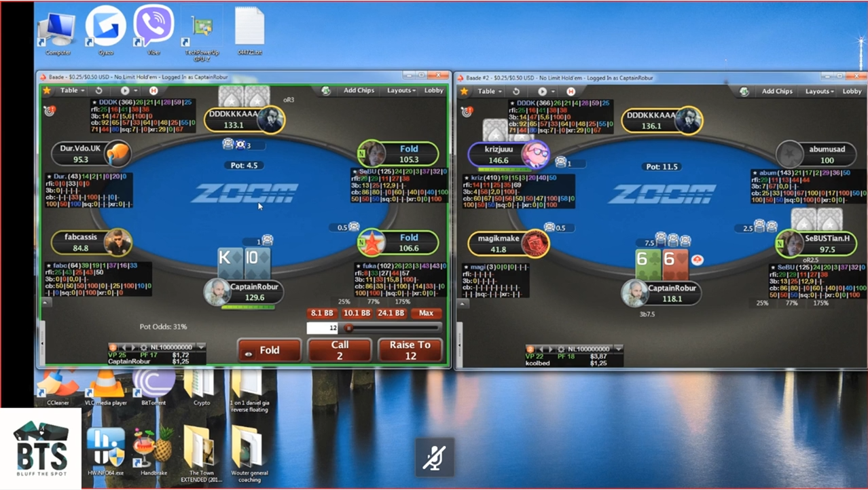
Task: Click the green cashier chip icon in Baade #2
Action: (744, 91)
